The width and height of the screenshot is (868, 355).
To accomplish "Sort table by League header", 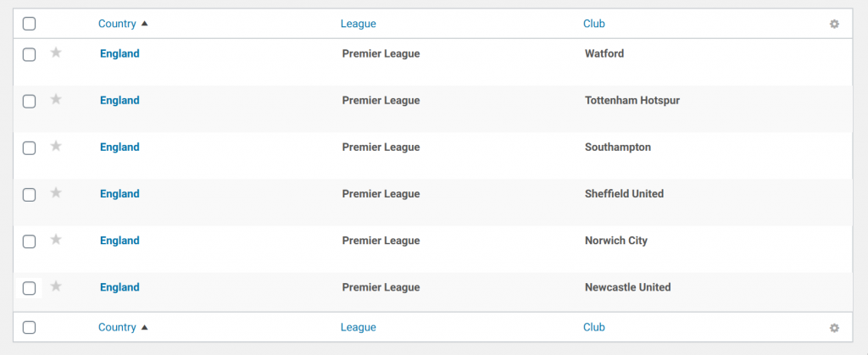I will coord(358,24).
